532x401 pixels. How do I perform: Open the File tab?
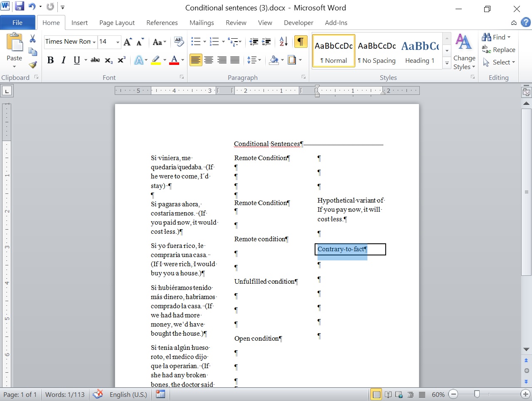click(17, 23)
